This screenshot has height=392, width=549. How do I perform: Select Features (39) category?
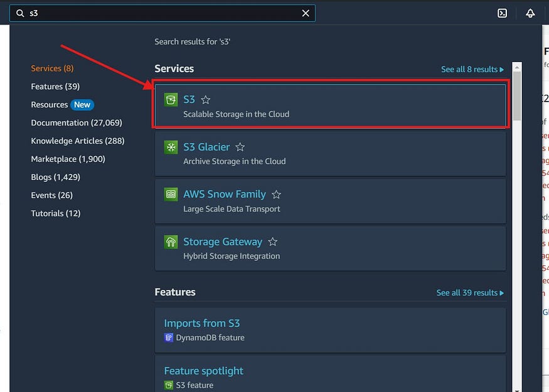coord(55,87)
